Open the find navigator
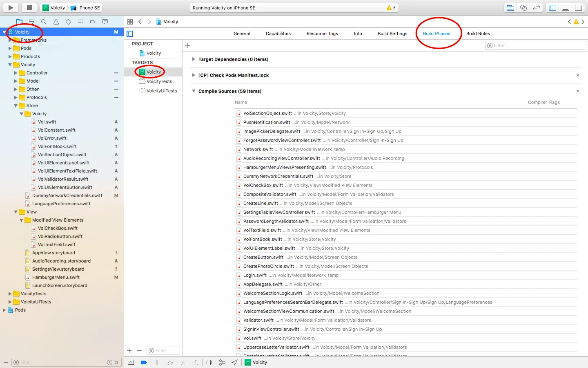The width and height of the screenshot is (588, 368). coord(44,22)
